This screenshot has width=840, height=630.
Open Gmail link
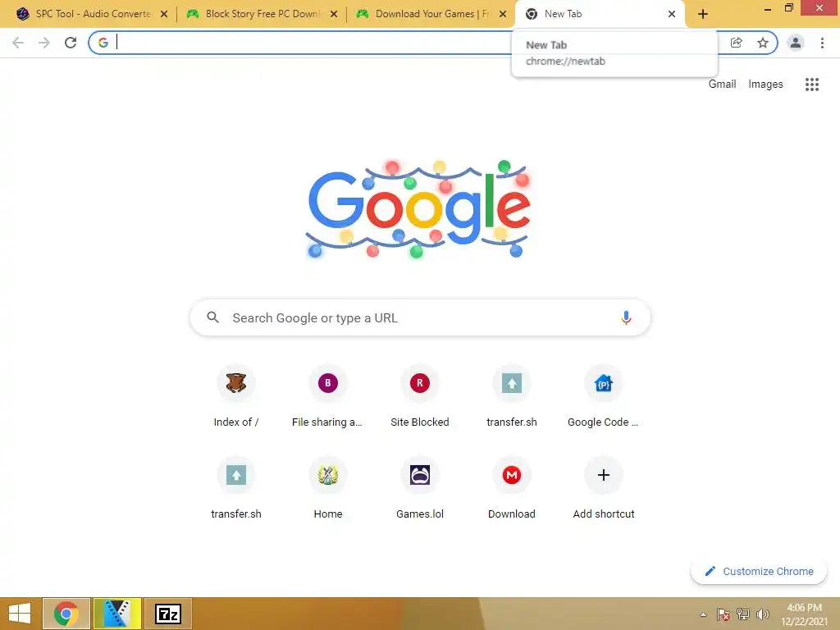tap(722, 84)
